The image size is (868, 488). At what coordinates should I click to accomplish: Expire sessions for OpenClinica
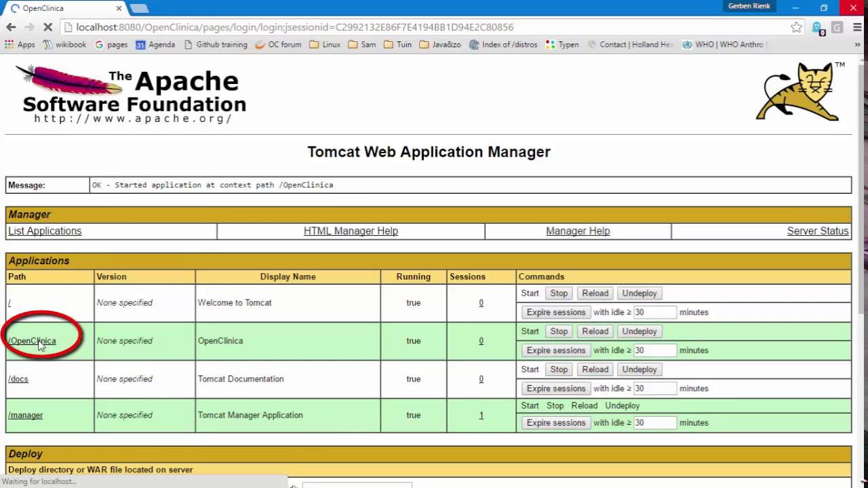[x=555, y=350]
